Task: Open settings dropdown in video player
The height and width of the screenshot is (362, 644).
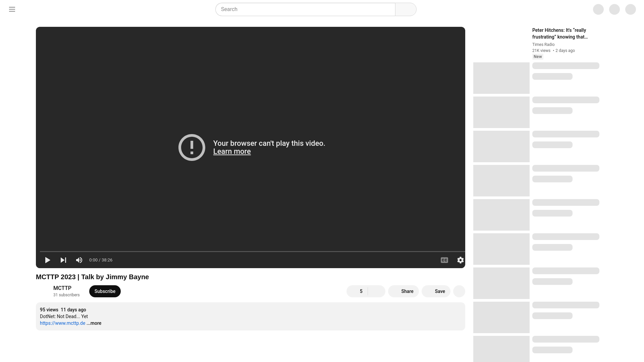Action: [x=461, y=260]
